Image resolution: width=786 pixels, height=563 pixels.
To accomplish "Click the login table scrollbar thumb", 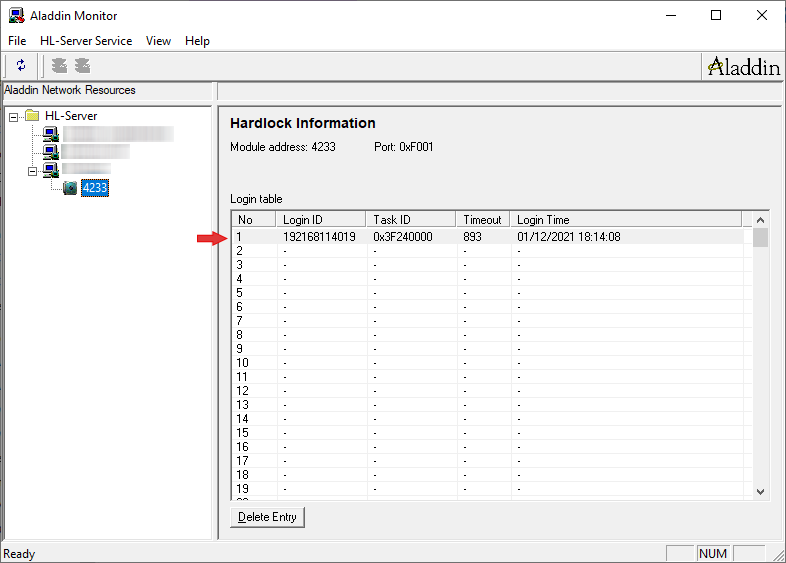I will 760,237.
